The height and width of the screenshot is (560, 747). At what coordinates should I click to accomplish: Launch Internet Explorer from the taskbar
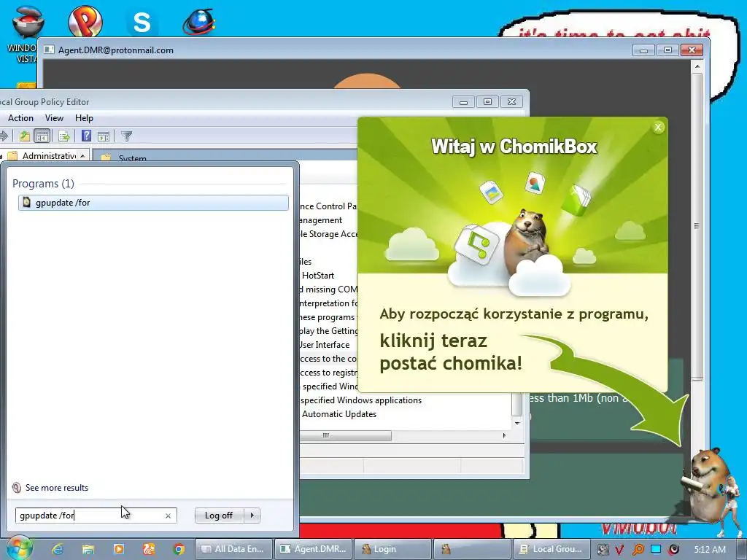click(58, 549)
